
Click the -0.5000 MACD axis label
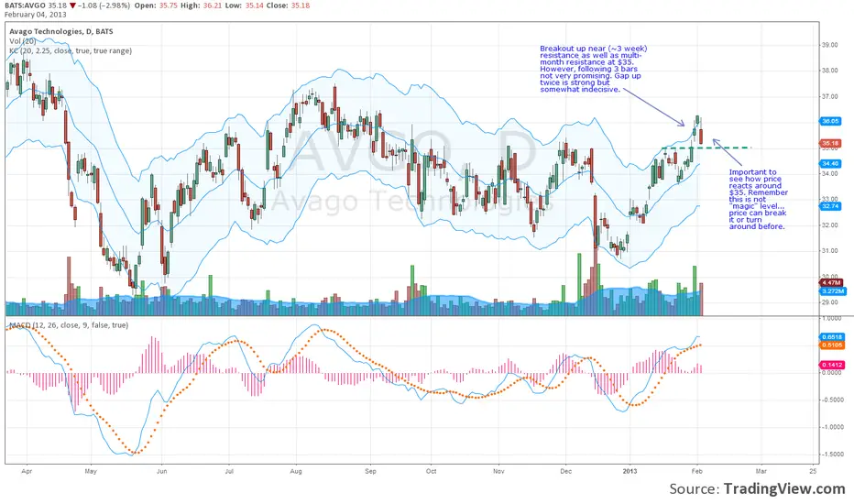(832, 400)
